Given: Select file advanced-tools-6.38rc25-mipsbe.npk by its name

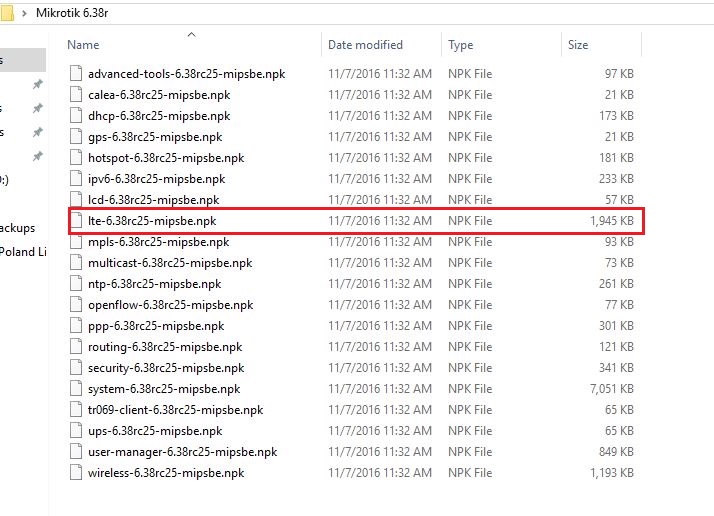Looking at the screenshot, I should tap(187, 74).
